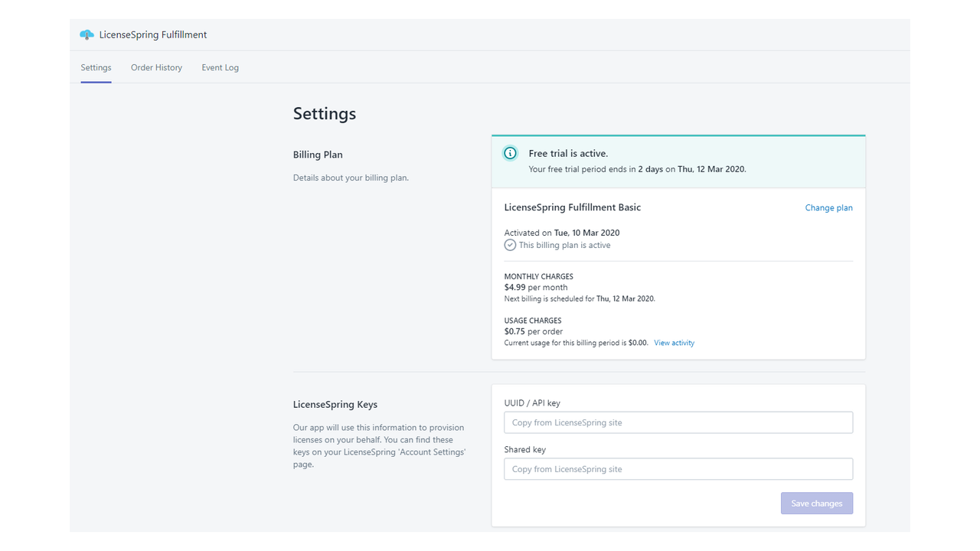This screenshot has height=551, width=980.
Task: Click the Change plan link
Action: [828, 207]
